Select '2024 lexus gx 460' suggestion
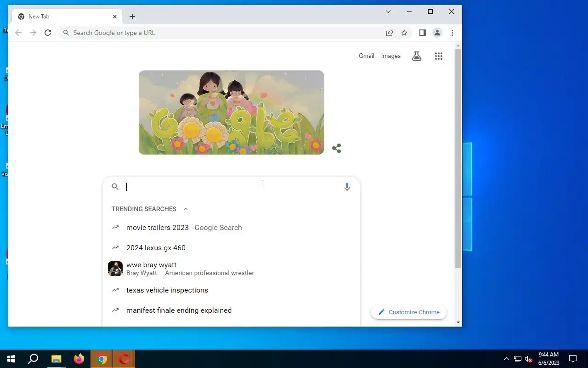The height and width of the screenshot is (368, 588). 232,248
